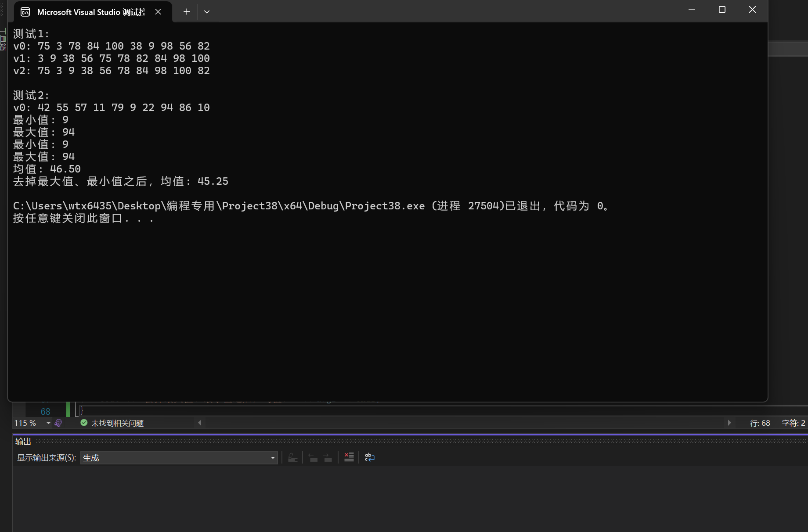Click the find message in code icon

(x=292, y=457)
